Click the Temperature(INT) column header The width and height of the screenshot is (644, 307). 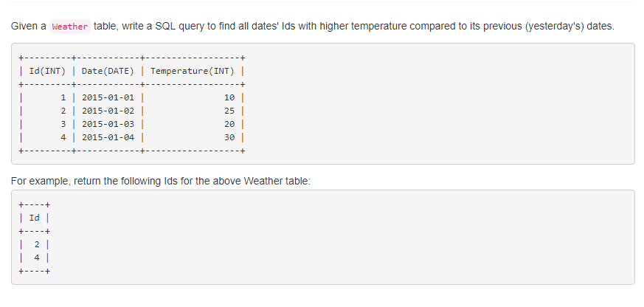(x=192, y=71)
